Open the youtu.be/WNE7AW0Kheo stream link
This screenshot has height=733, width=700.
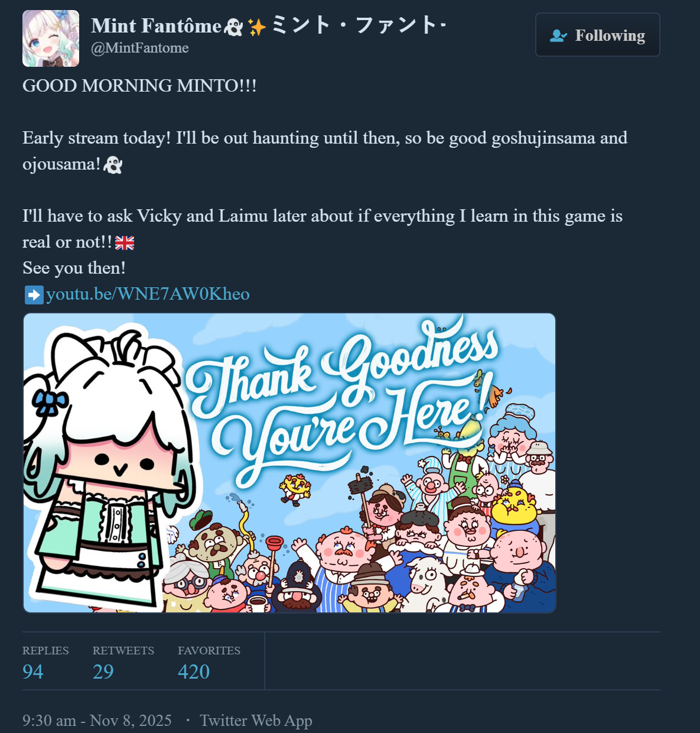[148, 294]
